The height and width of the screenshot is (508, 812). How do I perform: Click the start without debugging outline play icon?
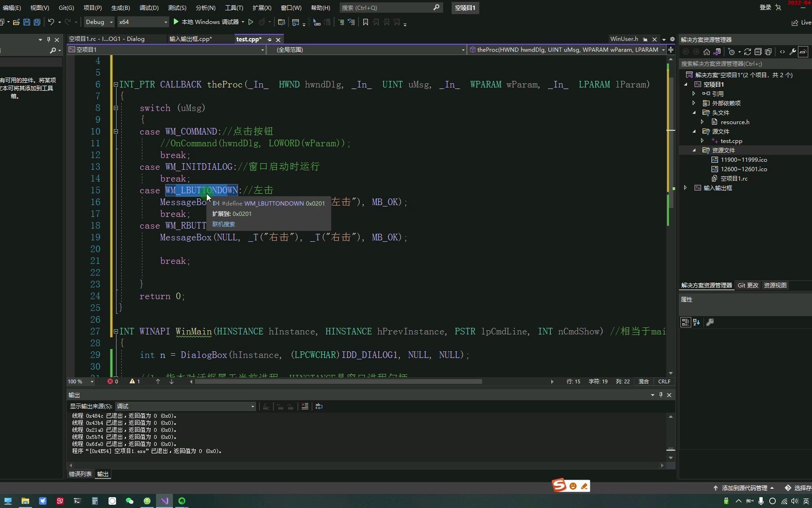[x=251, y=22]
